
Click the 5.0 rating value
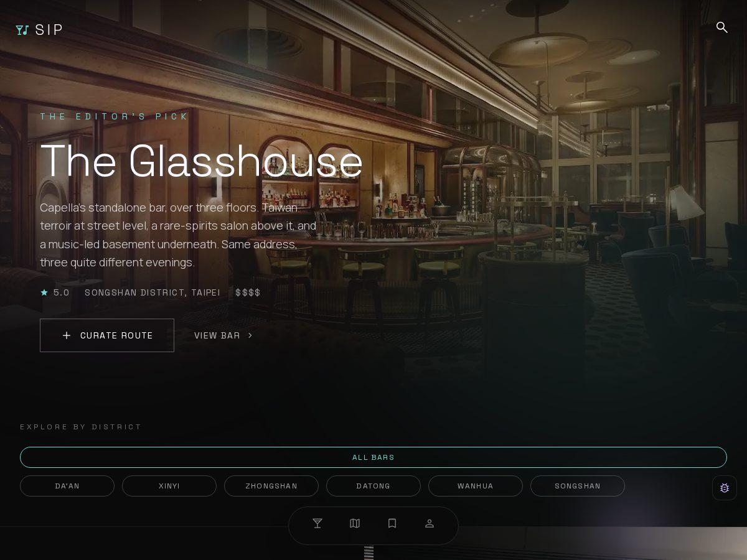62,292
